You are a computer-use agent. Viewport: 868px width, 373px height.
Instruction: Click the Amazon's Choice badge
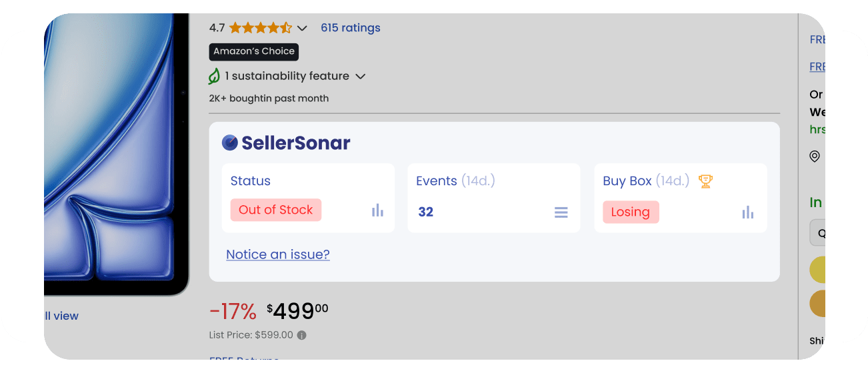click(254, 52)
